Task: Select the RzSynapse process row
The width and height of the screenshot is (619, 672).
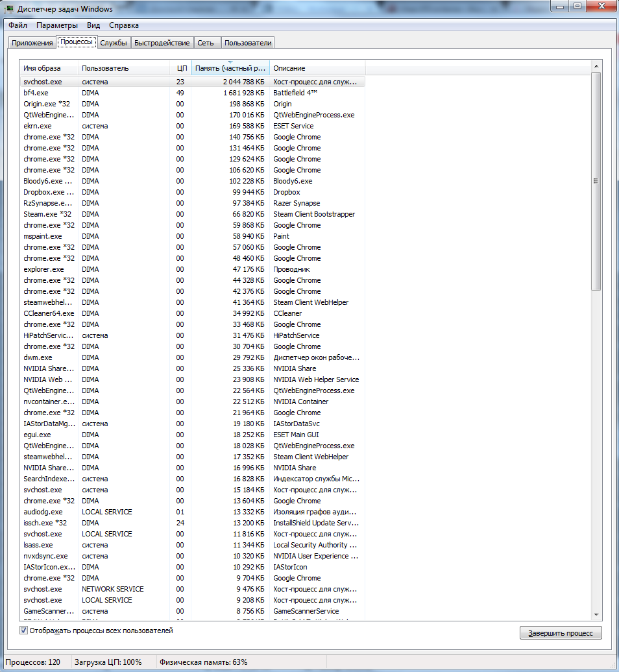Action: click(x=192, y=203)
